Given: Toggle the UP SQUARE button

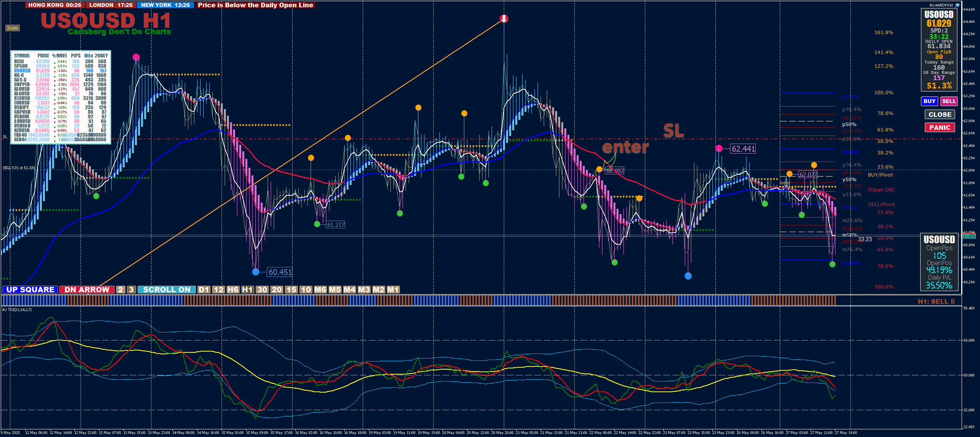Looking at the screenshot, I should (30, 290).
